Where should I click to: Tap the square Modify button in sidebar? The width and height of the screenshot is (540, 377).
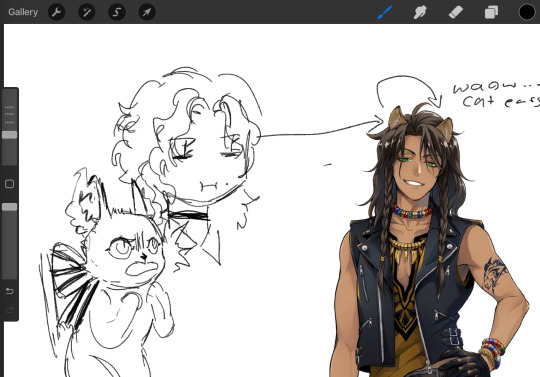[x=10, y=184]
